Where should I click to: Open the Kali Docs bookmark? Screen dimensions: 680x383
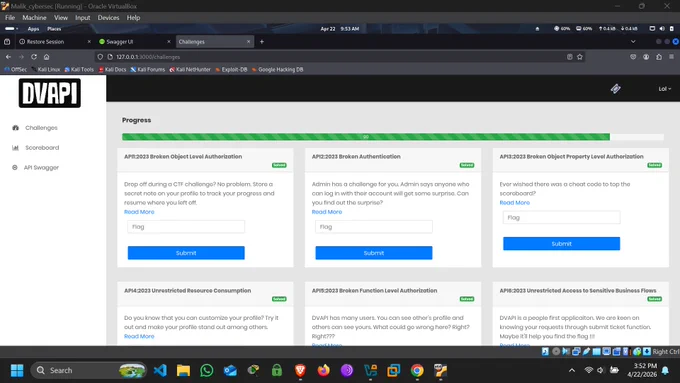pos(112,69)
